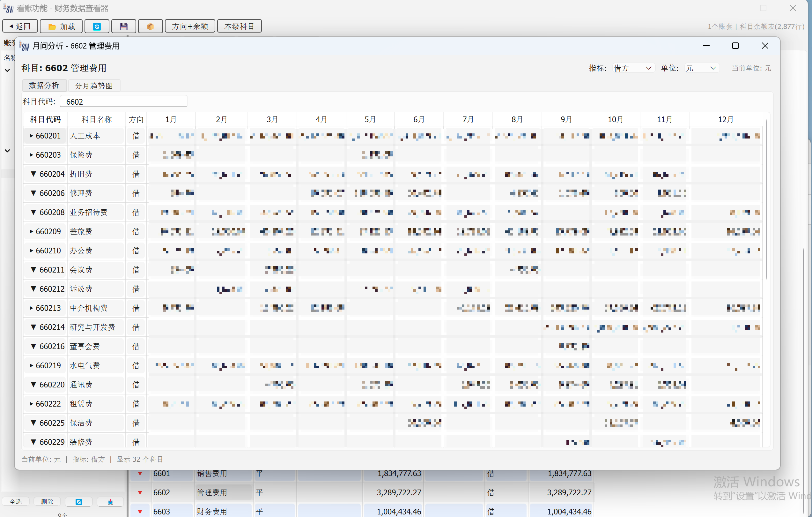Image resolution: width=812 pixels, height=517 pixels.
Task: Open the 指标 借方 dropdown
Action: (x=633, y=68)
